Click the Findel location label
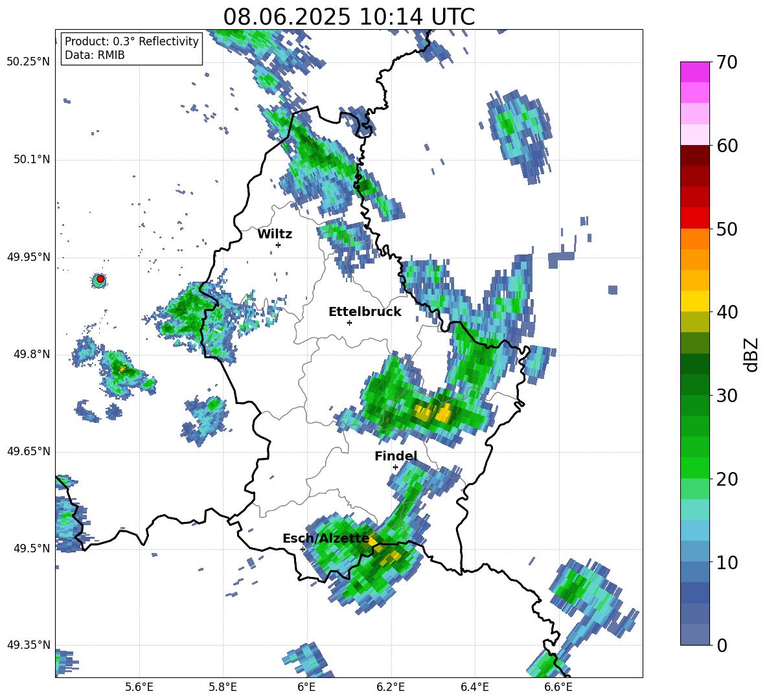Viewport: 767px width, 700px height. (x=396, y=456)
